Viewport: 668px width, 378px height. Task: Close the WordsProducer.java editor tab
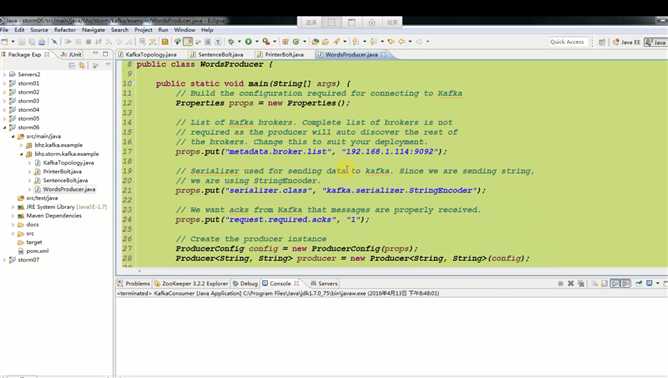(x=384, y=55)
